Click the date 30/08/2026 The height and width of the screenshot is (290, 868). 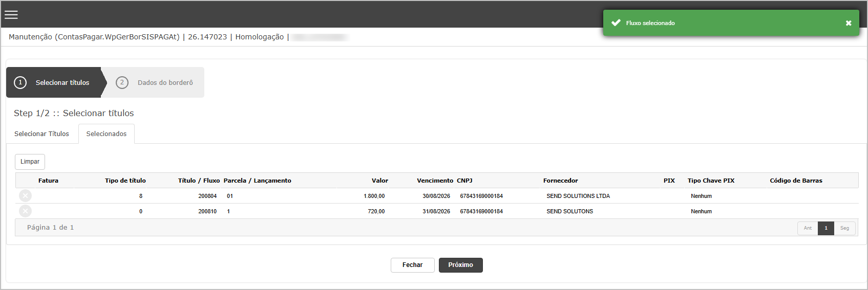click(436, 196)
